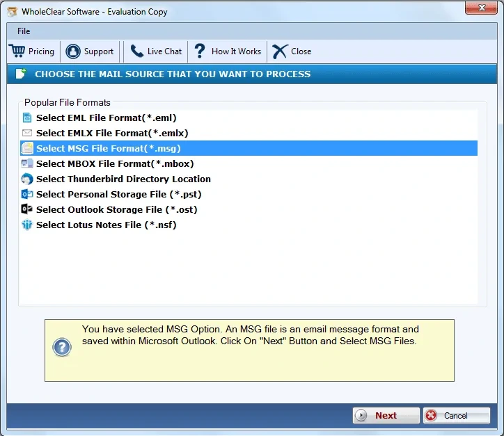Click the MBOX file format icon
The width and height of the screenshot is (504, 436).
point(27,163)
